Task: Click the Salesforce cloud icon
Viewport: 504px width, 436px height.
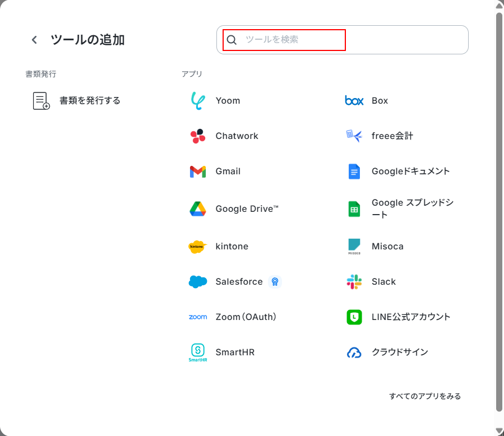Action: (198, 282)
